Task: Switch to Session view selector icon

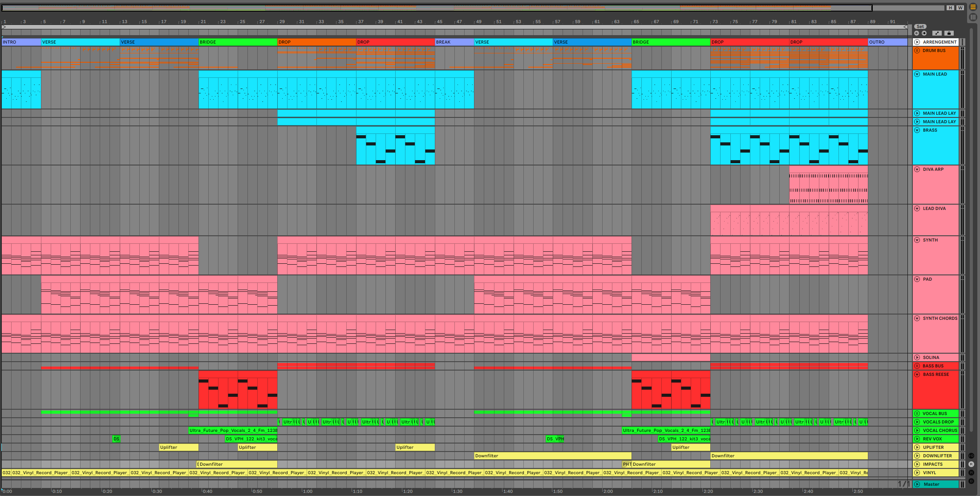Action: click(x=973, y=17)
